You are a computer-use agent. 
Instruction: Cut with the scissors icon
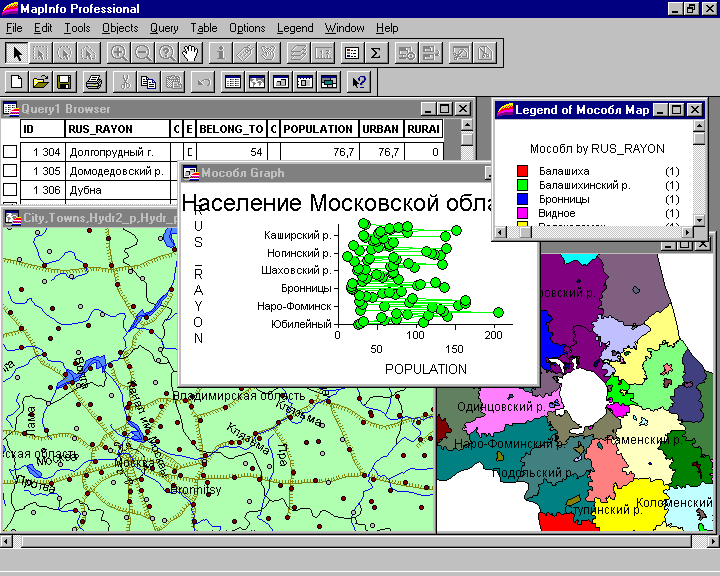click(x=124, y=83)
